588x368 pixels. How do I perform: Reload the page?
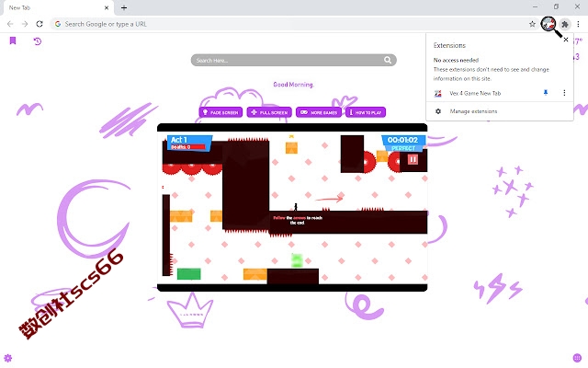[x=40, y=24]
